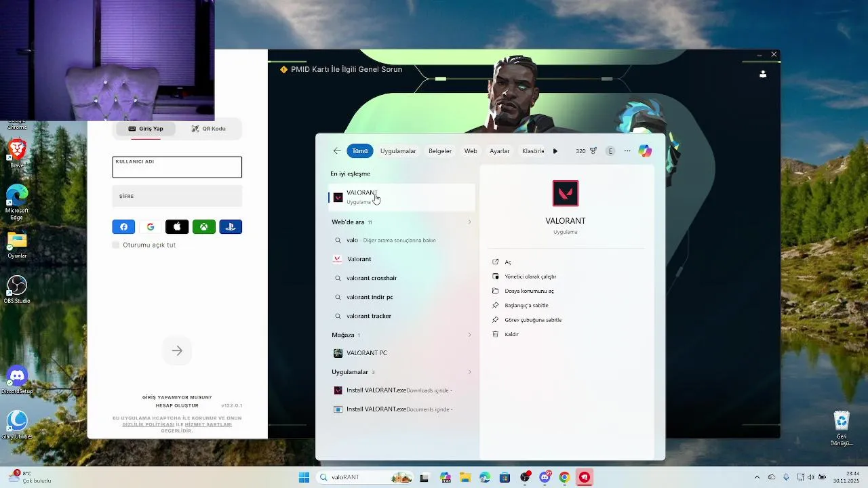
Task: Open Install VALORANT.exe in Documents
Action: (x=401, y=409)
